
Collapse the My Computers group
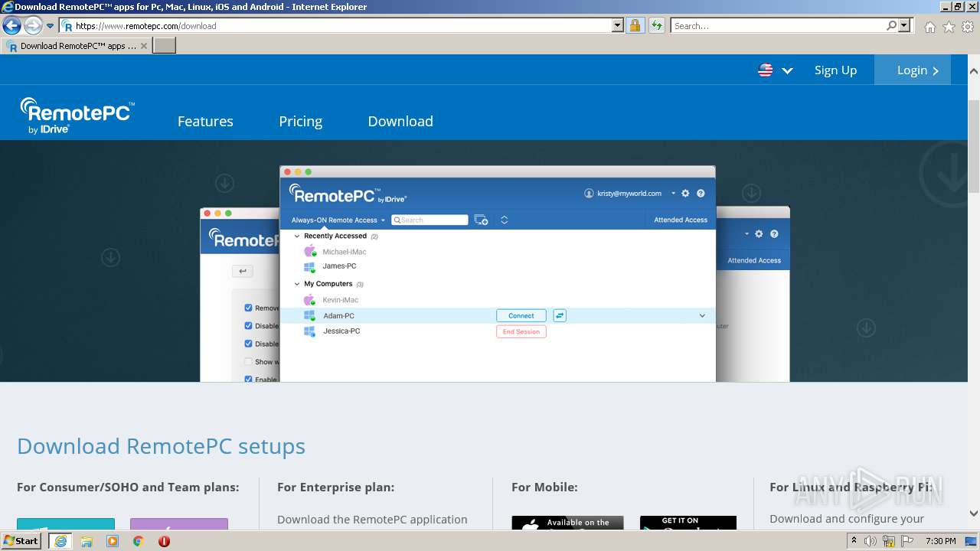click(297, 284)
